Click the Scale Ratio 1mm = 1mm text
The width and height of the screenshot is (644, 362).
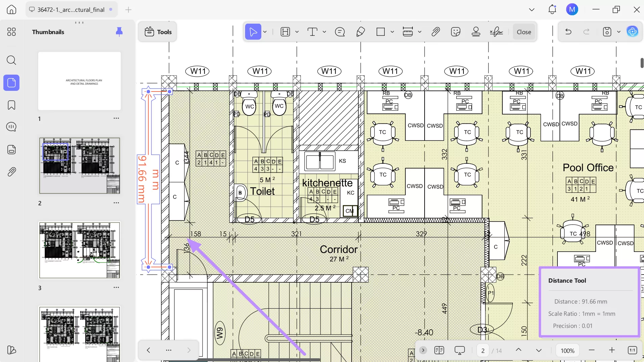click(582, 314)
